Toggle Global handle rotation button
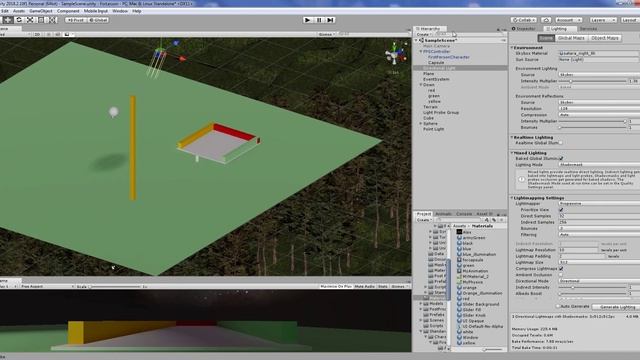This screenshot has height=360, width=640. pyautogui.click(x=98, y=20)
